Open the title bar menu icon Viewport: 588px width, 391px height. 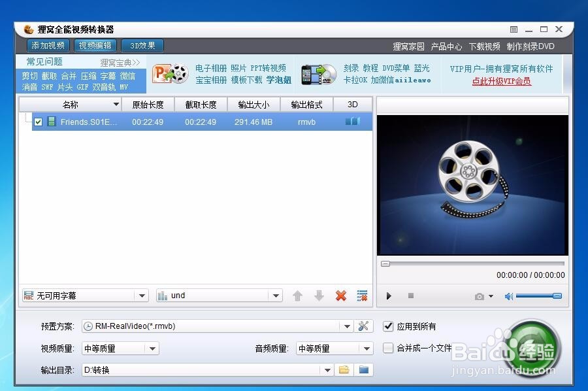pos(514,29)
